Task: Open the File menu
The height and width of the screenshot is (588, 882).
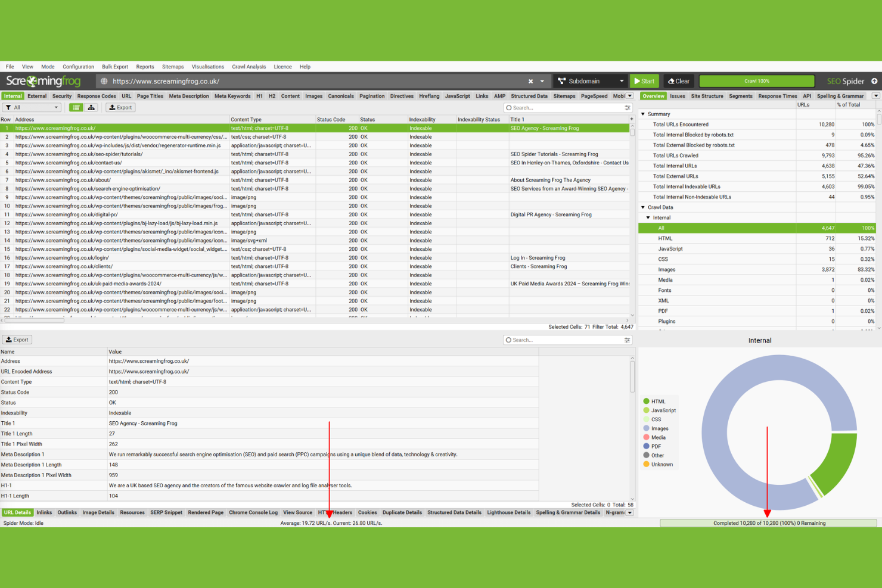Action: (x=10, y=67)
